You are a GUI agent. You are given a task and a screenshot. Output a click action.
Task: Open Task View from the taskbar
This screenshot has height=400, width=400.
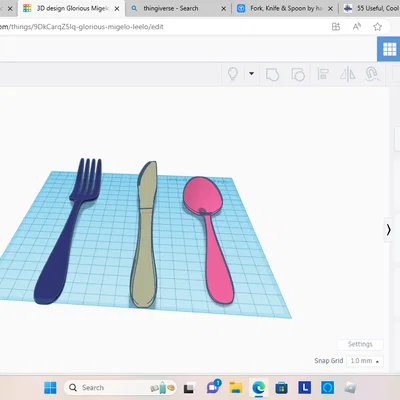[189, 388]
